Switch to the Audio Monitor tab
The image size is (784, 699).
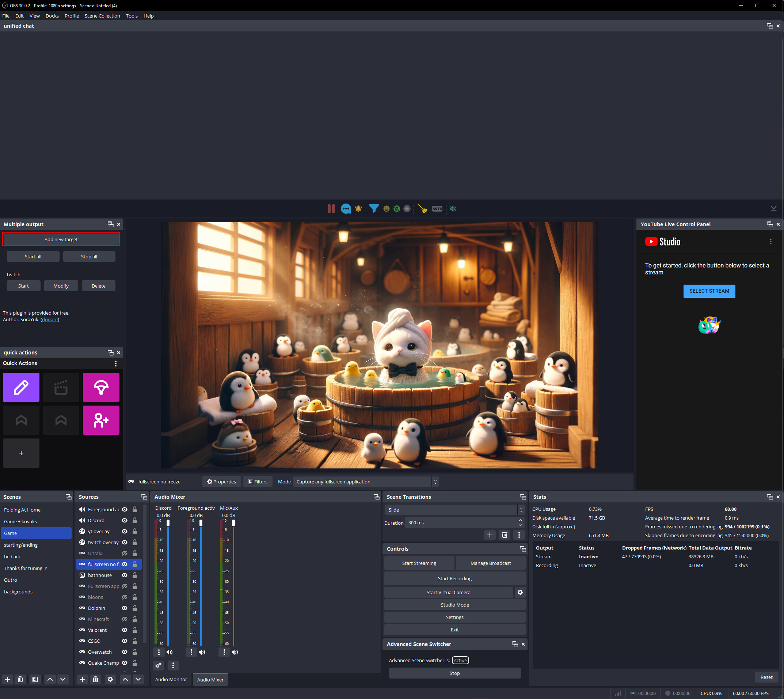tap(171, 679)
